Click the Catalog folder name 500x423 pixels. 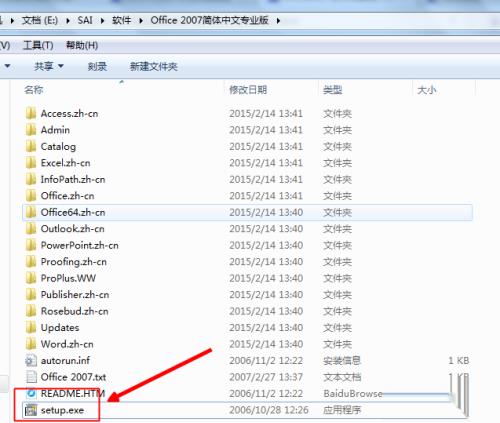pos(58,146)
